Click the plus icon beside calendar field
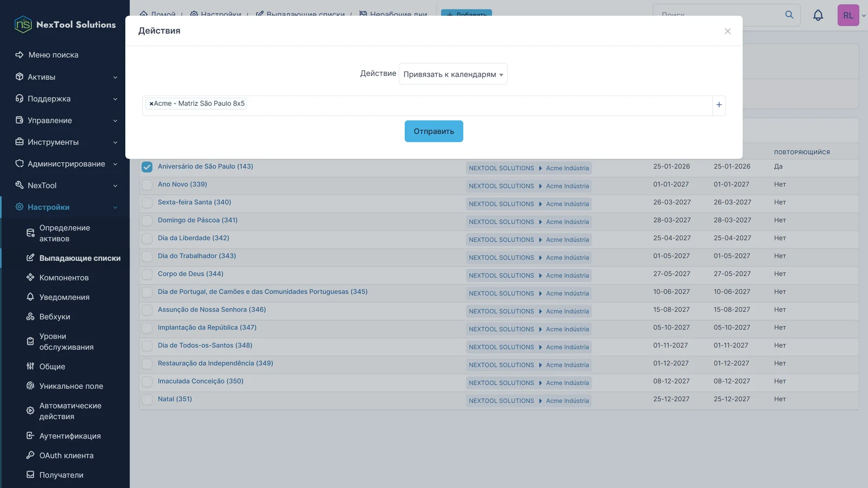The width and height of the screenshot is (868, 488). click(x=719, y=105)
